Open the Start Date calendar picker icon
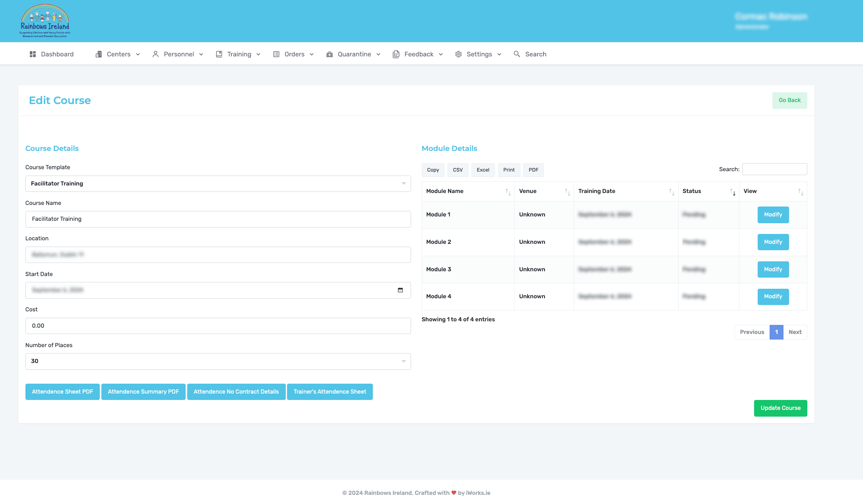 coord(400,290)
